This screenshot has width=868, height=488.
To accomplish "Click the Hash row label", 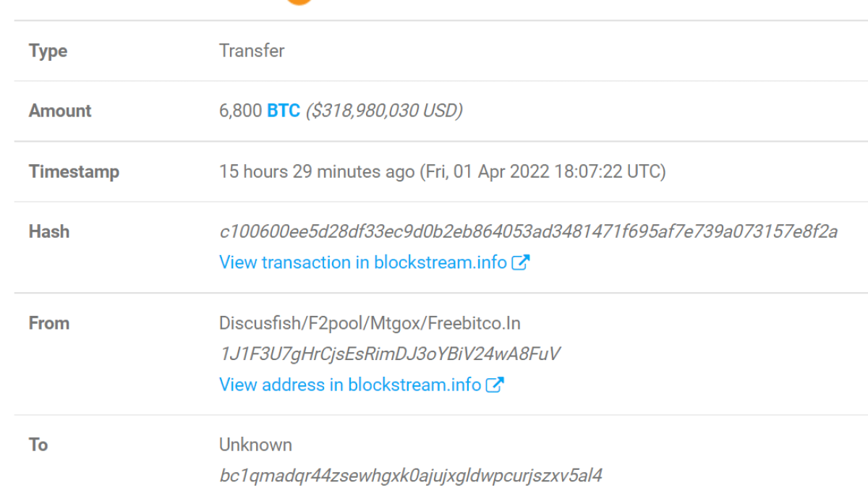I will pos(49,232).
